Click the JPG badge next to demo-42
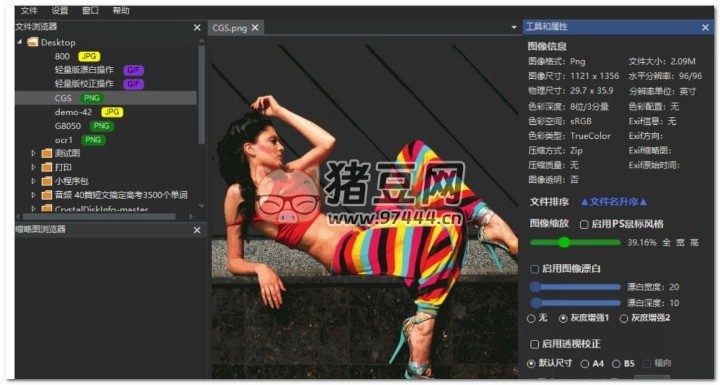Image resolution: width=720 pixels, height=385 pixels. click(112, 112)
